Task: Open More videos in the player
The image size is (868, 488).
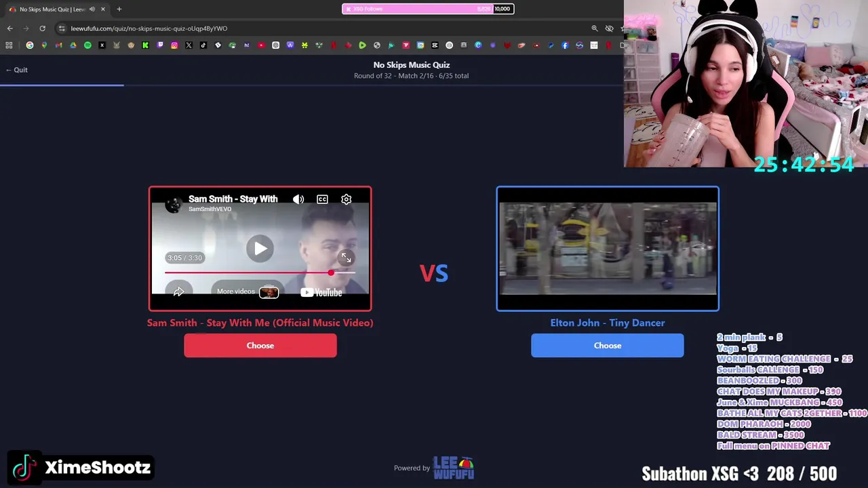Action: (x=248, y=291)
